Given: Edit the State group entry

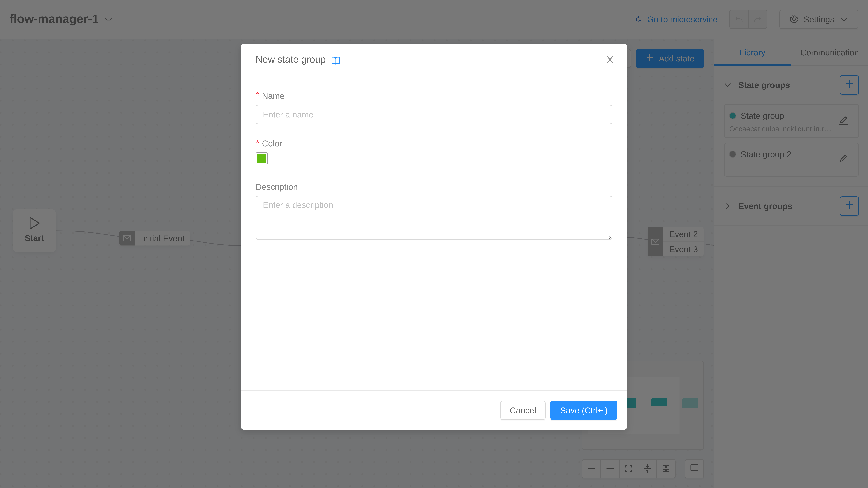Looking at the screenshot, I should pyautogui.click(x=843, y=121).
